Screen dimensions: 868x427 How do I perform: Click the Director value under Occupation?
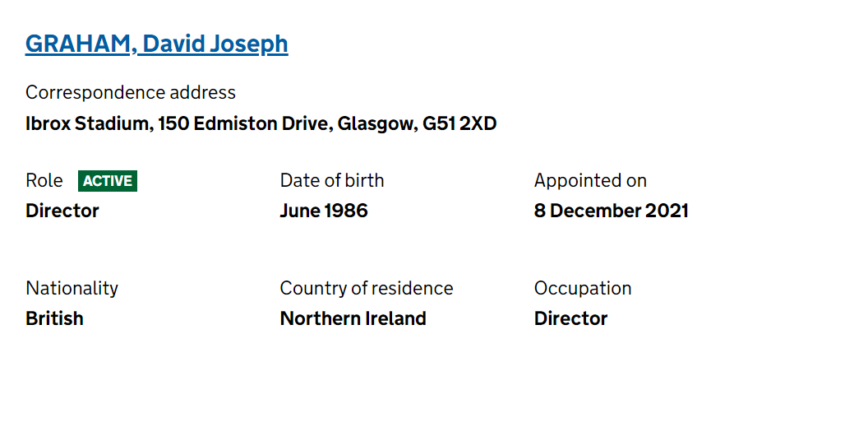[570, 319]
